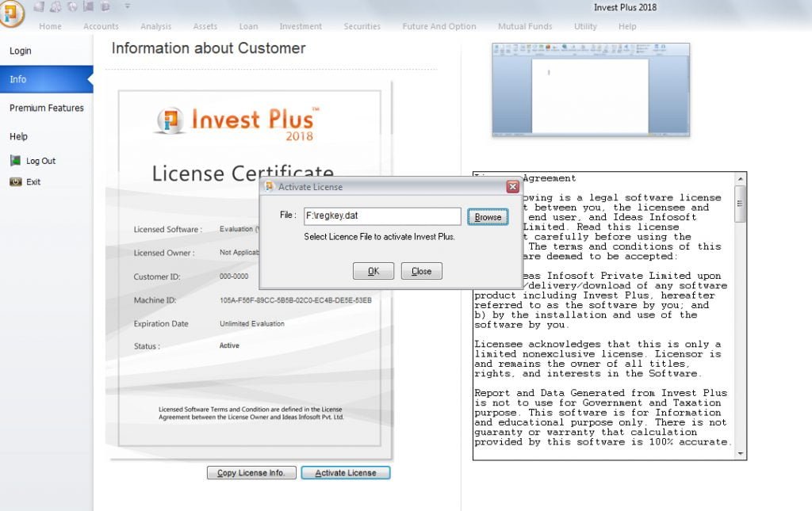Open the Investment ribbon tab

pyautogui.click(x=301, y=26)
